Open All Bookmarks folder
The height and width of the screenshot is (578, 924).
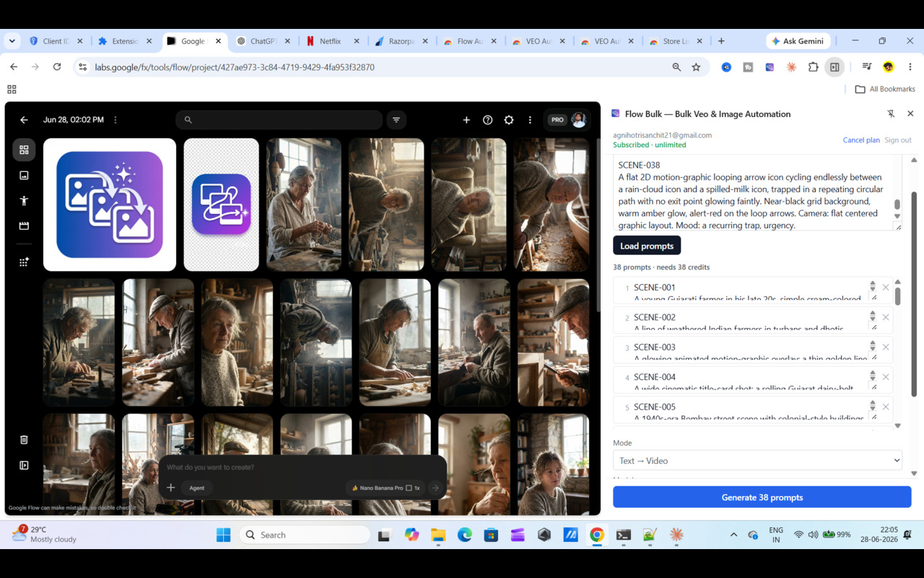(x=885, y=89)
